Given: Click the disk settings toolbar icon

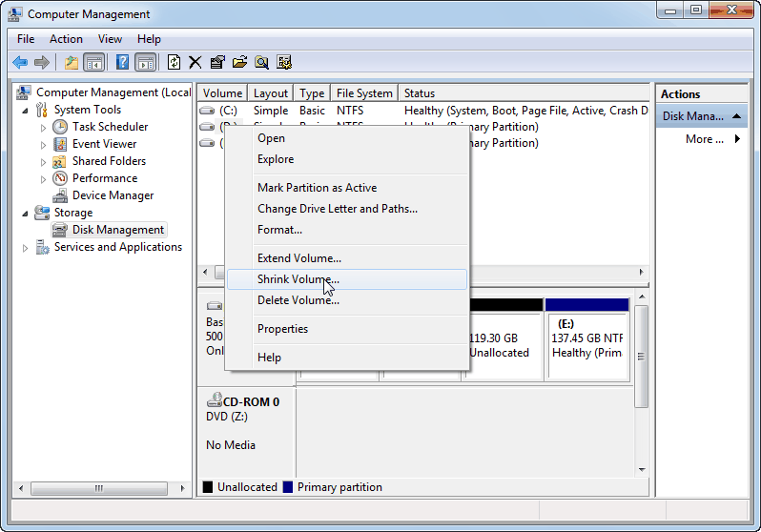Looking at the screenshot, I should click(x=284, y=62).
